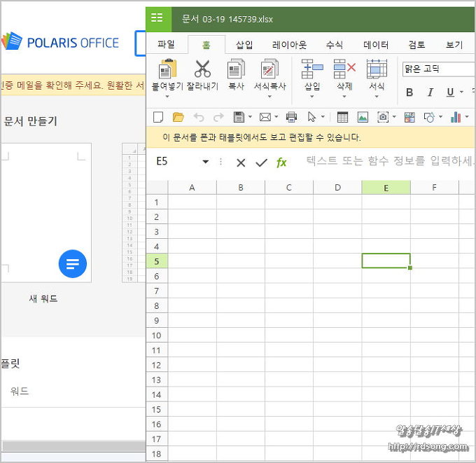Image resolution: width=476 pixels, height=463 pixels.
Task: Click the 새 워드 new document thumbnail
Action: click(x=46, y=213)
